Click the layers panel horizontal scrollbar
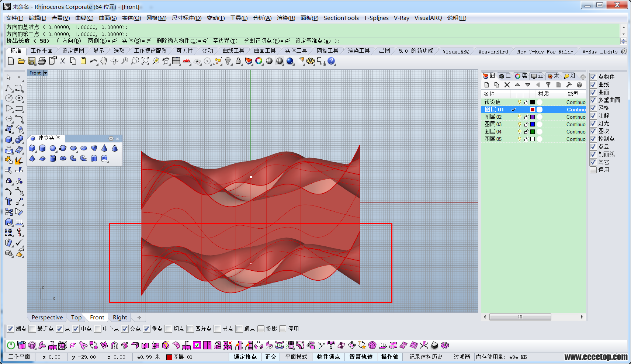Image resolution: width=631 pixels, height=364 pixels. tap(534, 317)
